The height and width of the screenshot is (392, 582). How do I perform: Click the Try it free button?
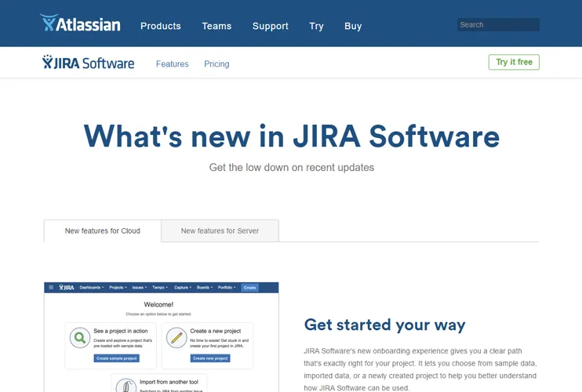coord(514,62)
